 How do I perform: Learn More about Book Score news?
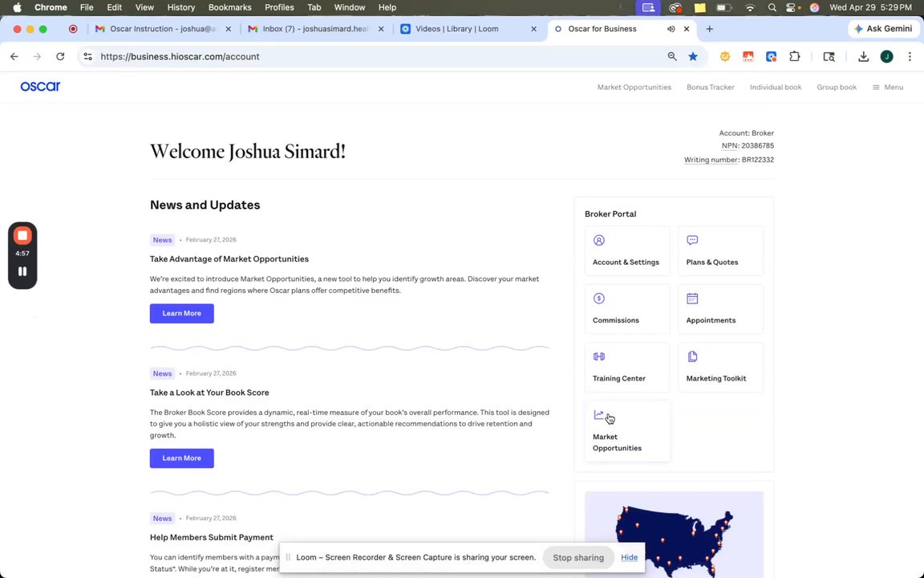[181, 458]
